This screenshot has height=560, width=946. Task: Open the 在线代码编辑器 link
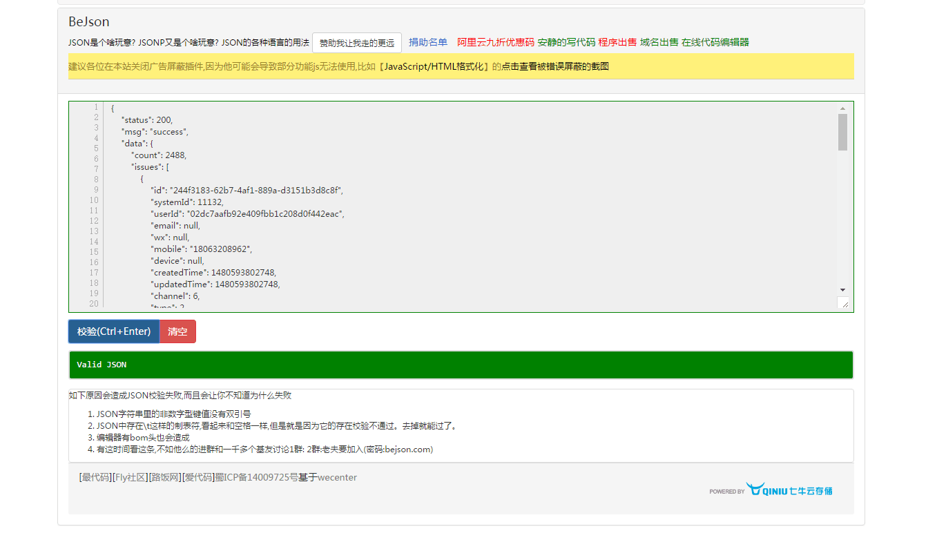(x=715, y=42)
